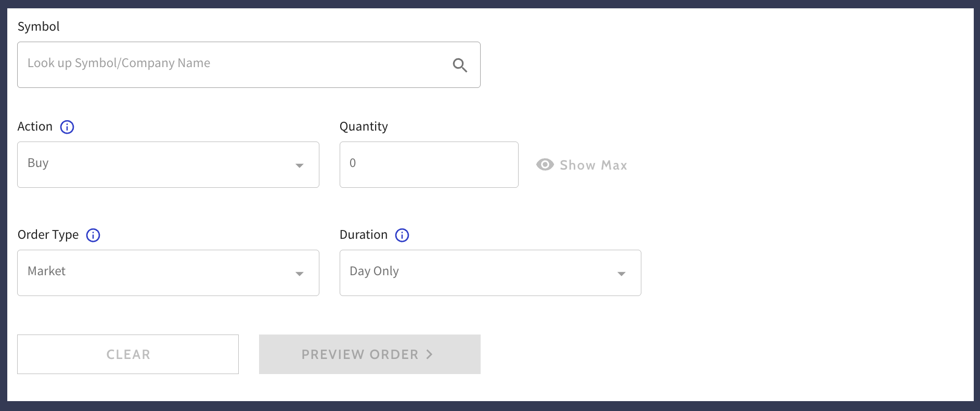Open the Action info tooltip icon
Screen dimensions: 980x411
67,127
